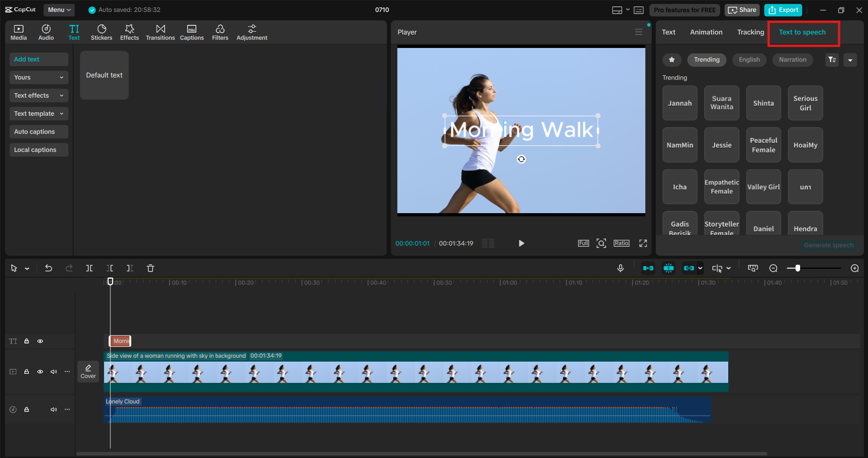Image resolution: width=868 pixels, height=458 pixels.
Task: Click the Auto captions button
Action: [x=38, y=132]
